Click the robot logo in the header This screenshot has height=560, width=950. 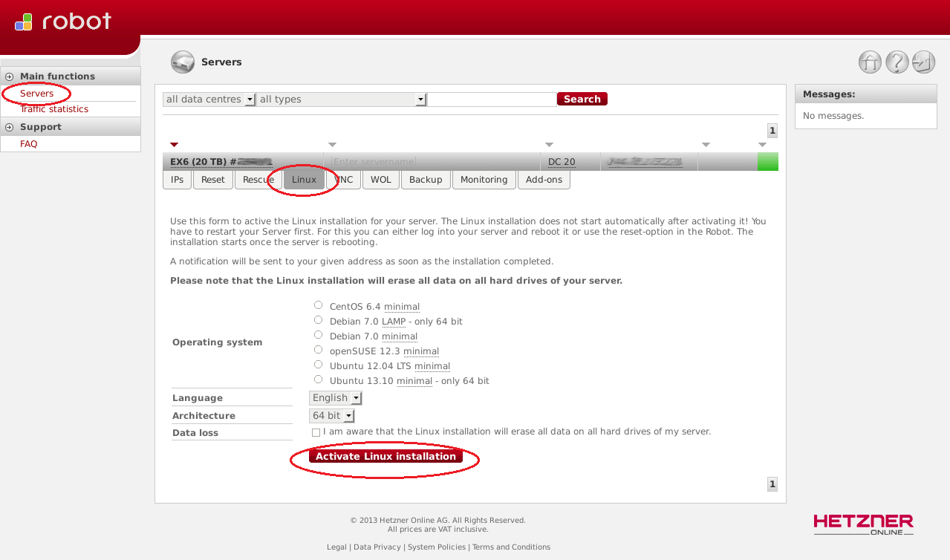coord(63,22)
